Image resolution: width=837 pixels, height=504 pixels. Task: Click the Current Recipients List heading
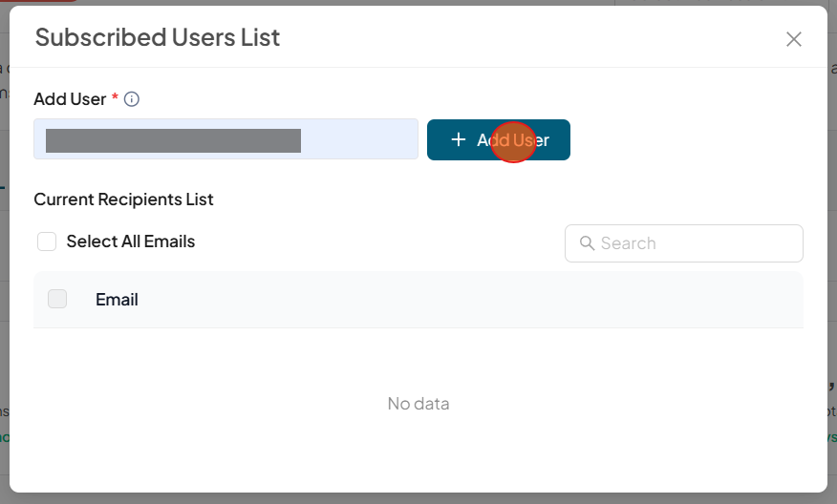click(123, 199)
